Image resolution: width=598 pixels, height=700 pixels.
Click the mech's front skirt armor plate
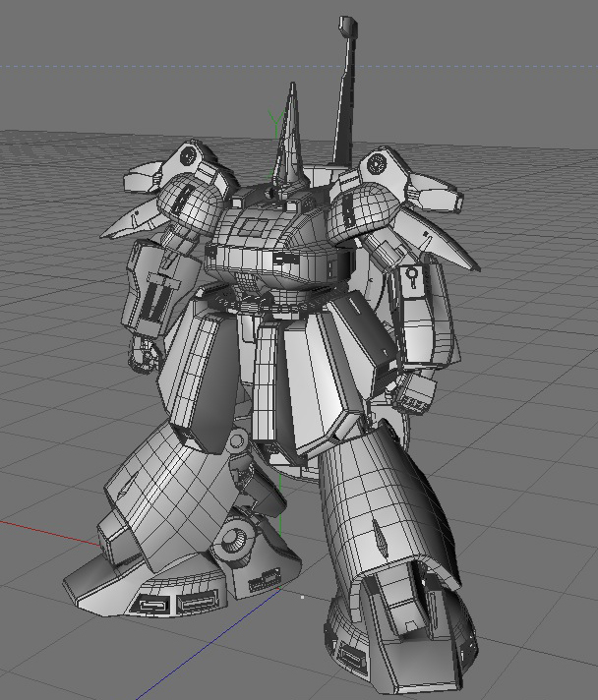click(x=316, y=384)
